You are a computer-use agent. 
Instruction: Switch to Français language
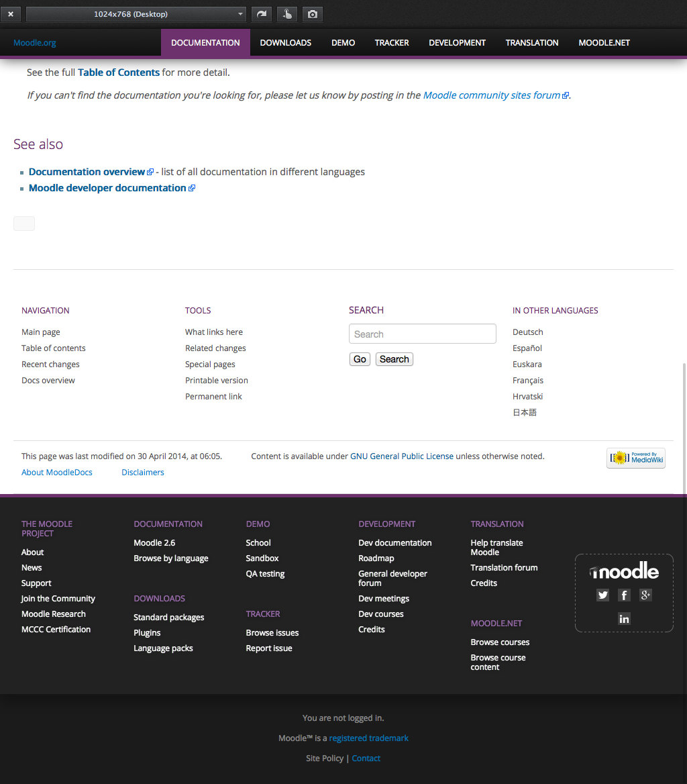(x=527, y=380)
